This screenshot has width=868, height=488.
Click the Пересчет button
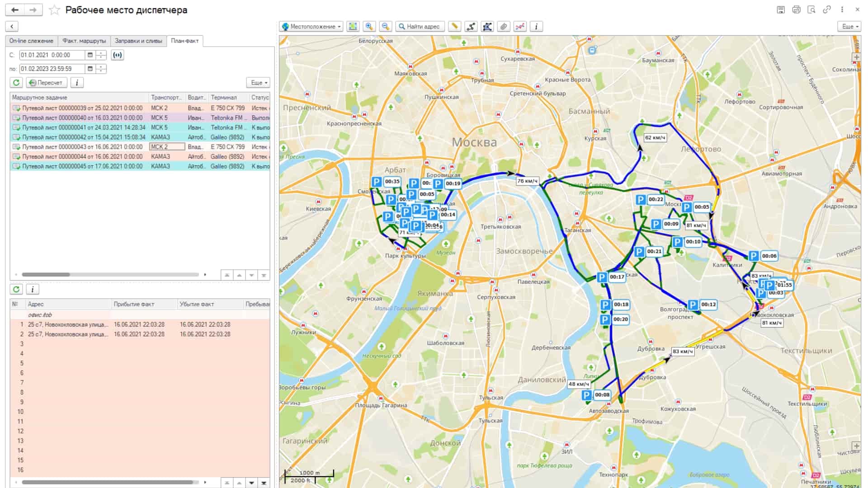[x=47, y=83]
